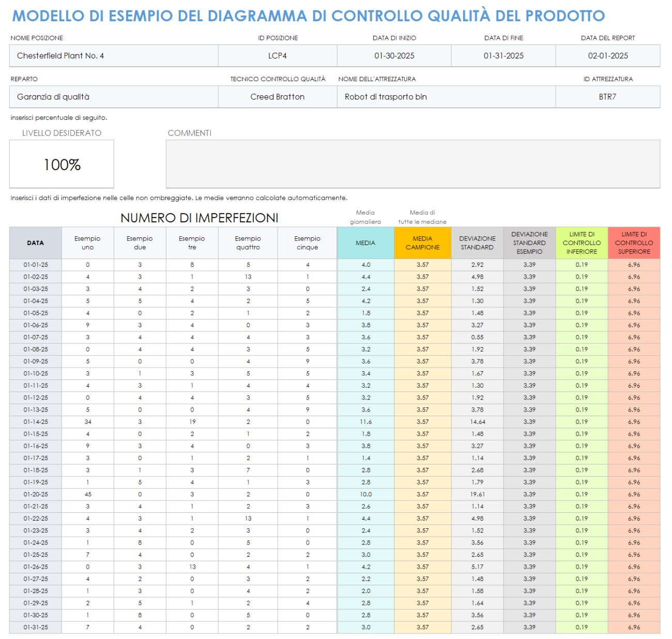
Task: Select the DATA DEL REPORT field 02-01-2025
Action: 608,55
